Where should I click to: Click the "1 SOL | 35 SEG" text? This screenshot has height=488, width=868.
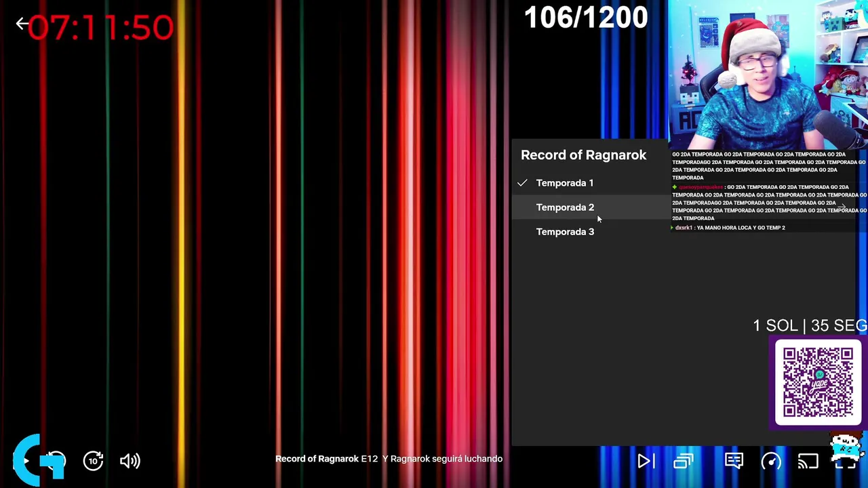pos(810,326)
